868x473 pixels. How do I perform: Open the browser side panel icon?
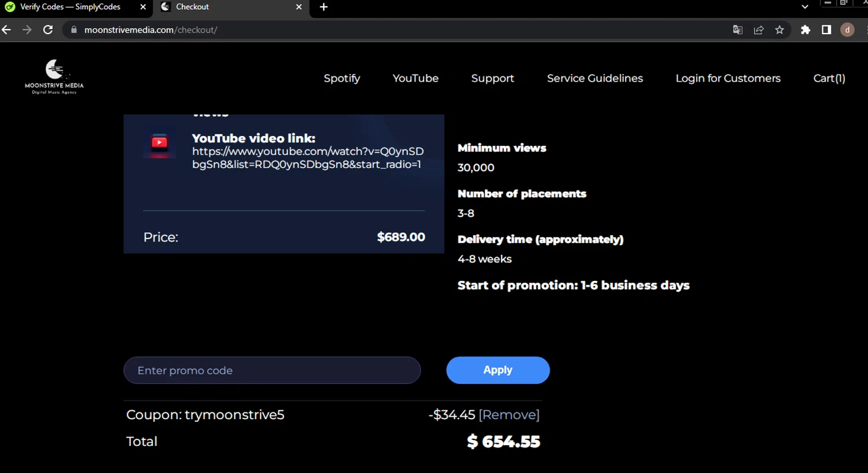[x=826, y=30]
